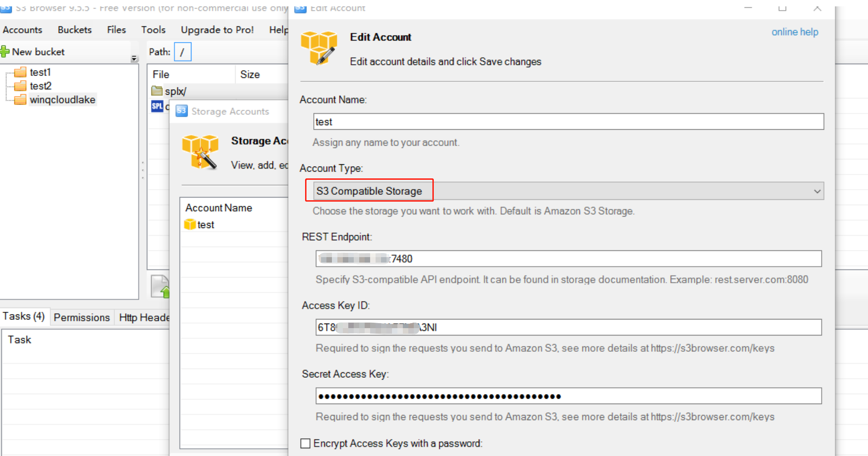Open the Account Type dropdown
This screenshot has height=456, width=868.
click(817, 191)
